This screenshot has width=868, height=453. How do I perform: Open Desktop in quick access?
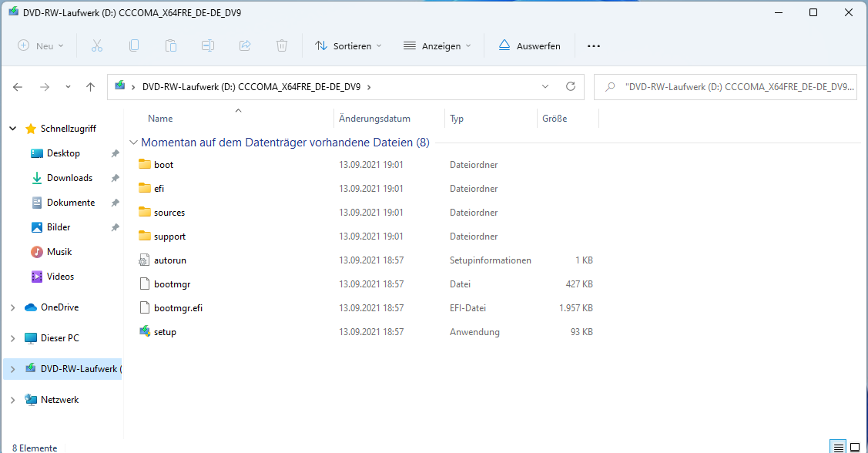(63, 153)
